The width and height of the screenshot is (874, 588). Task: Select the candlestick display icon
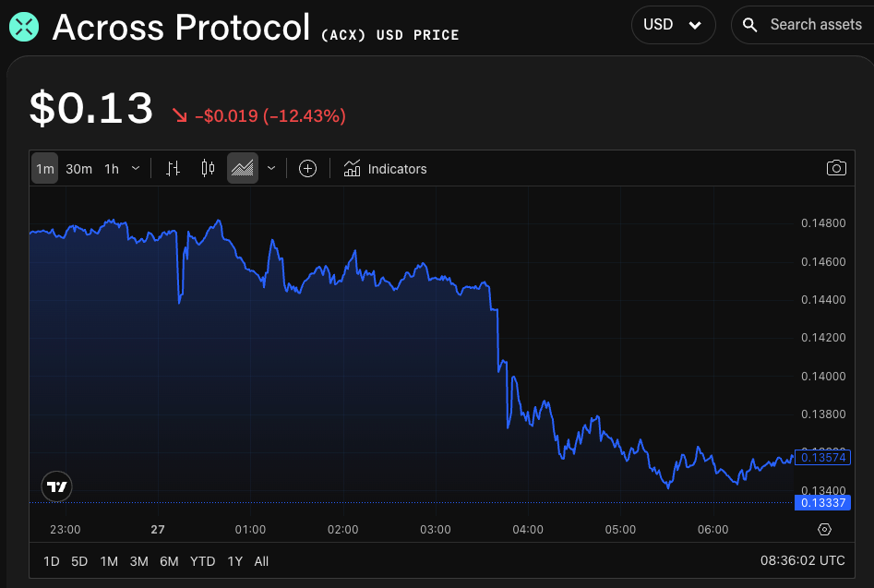(207, 168)
